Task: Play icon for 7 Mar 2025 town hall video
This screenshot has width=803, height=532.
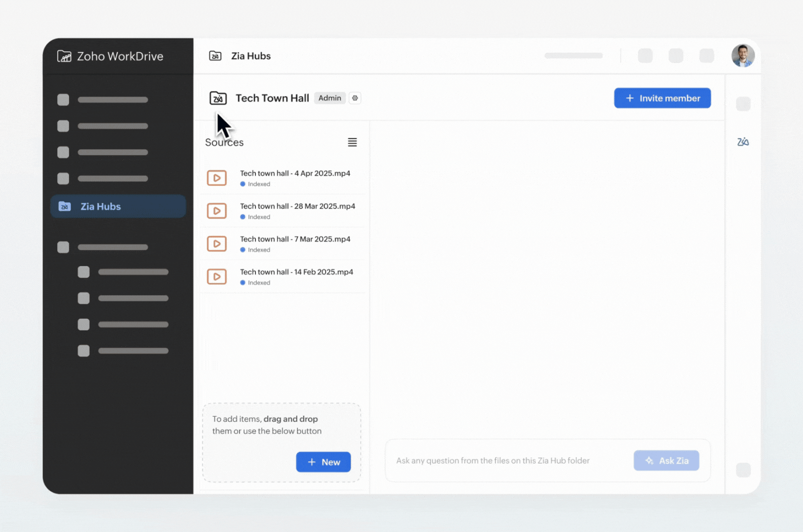Action: click(217, 244)
